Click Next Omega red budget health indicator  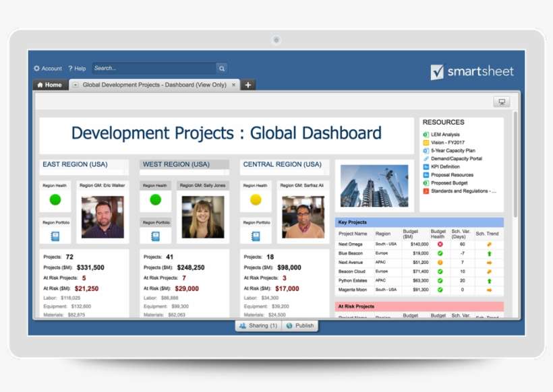coord(439,244)
